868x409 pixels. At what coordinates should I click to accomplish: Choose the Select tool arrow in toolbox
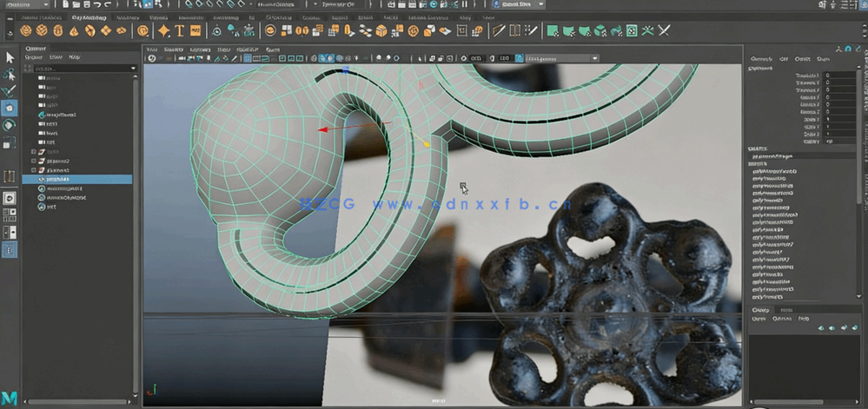[10, 57]
